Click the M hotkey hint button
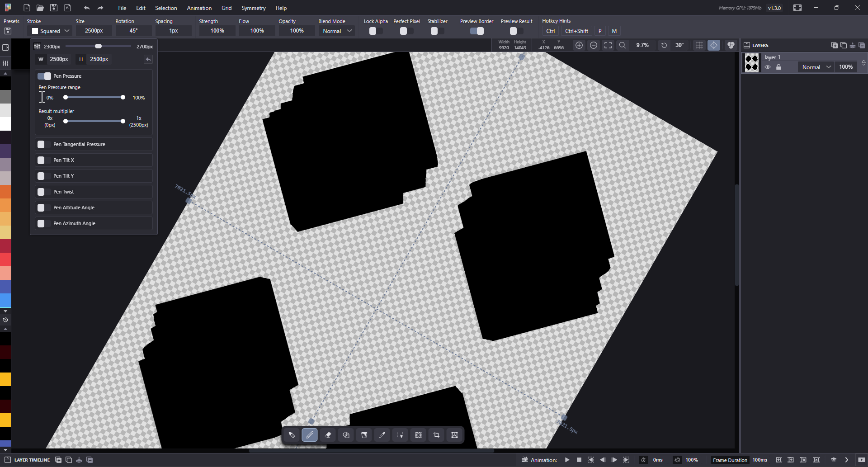This screenshot has width=868, height=467. pyautogui.click(x=614, y=31)
